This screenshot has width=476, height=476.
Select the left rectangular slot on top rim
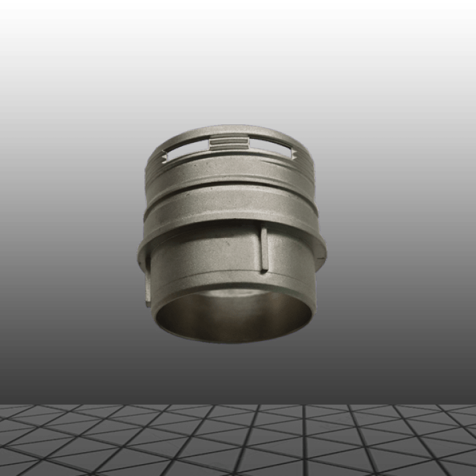pos(187,149)
